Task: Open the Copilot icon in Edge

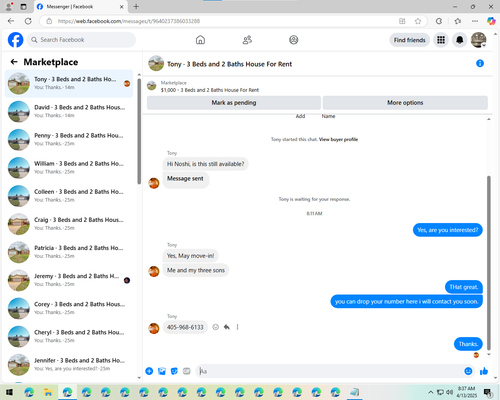Action: coord(491,21)
